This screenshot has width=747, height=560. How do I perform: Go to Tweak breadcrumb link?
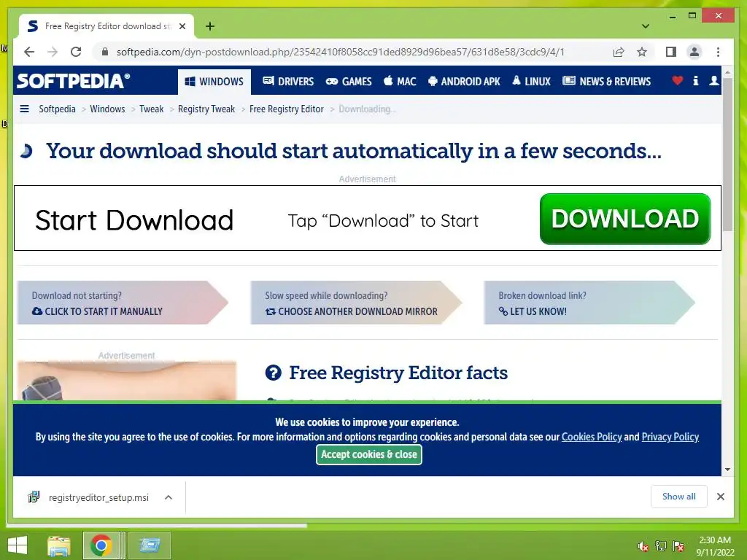pos(152,109)
